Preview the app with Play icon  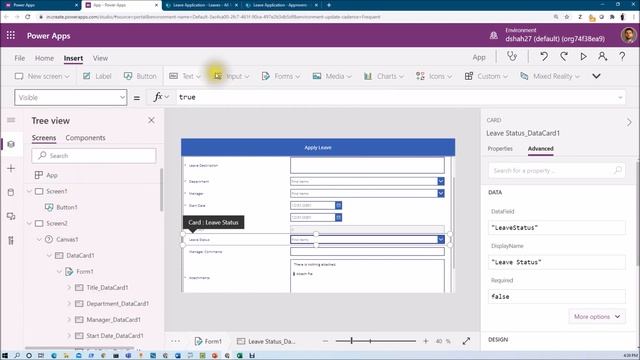pyautogui.click(x=583, y=56)
